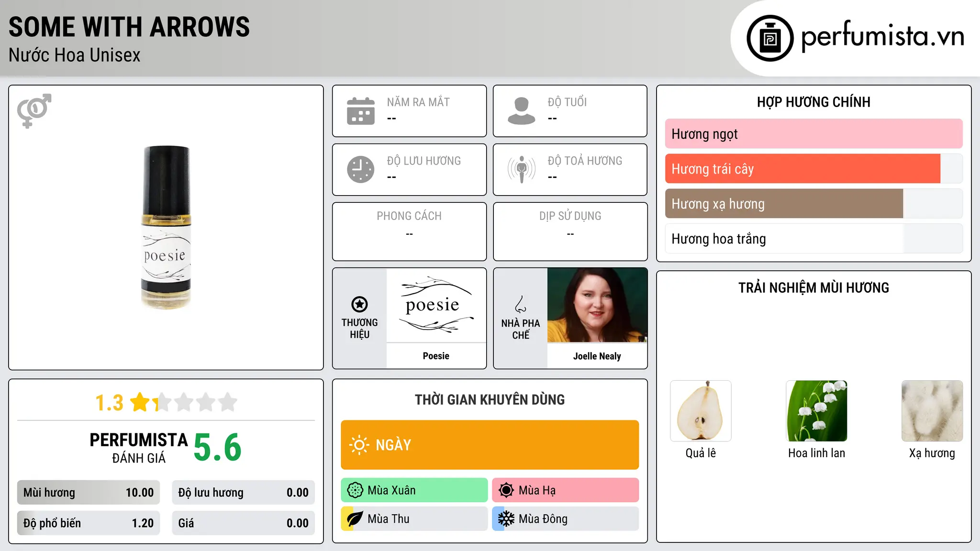Screen dimensions: 980x551
Task: Select the Quả lê pear note image
Action: (701, 411)
